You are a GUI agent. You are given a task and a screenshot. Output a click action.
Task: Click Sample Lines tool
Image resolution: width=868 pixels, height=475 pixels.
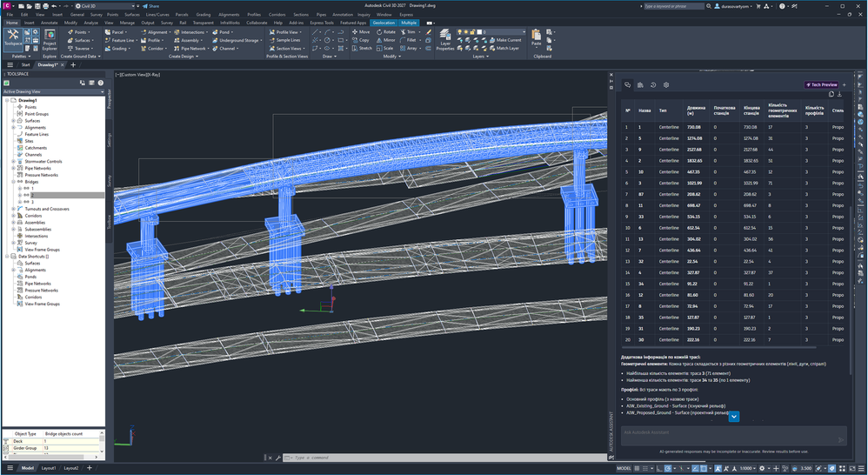coord(284,40)
